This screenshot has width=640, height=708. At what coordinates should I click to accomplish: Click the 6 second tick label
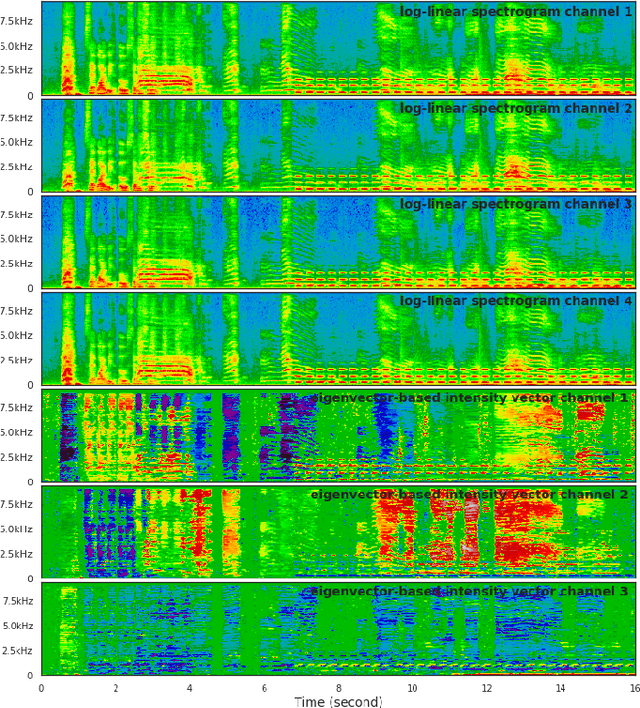[264, 687]
